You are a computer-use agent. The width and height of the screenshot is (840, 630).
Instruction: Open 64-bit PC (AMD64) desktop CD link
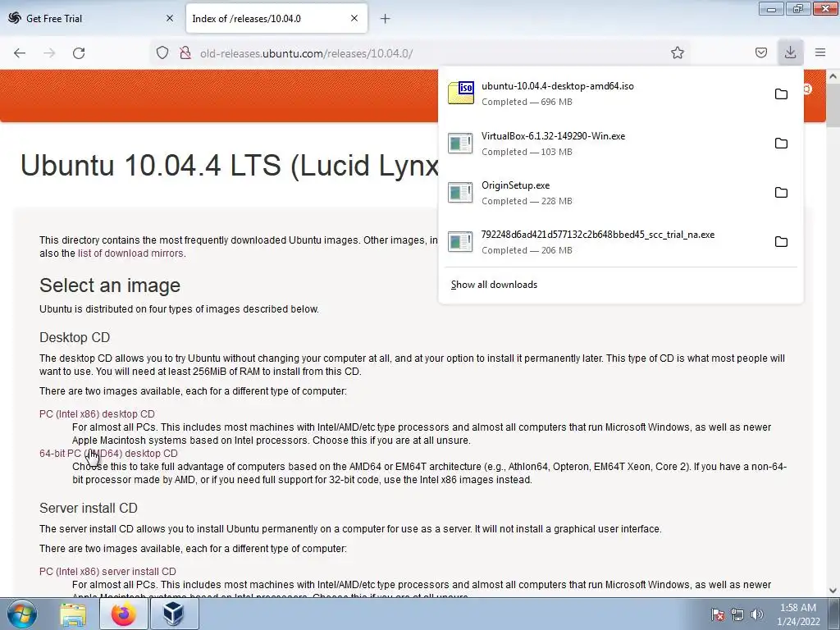point(108,453)
